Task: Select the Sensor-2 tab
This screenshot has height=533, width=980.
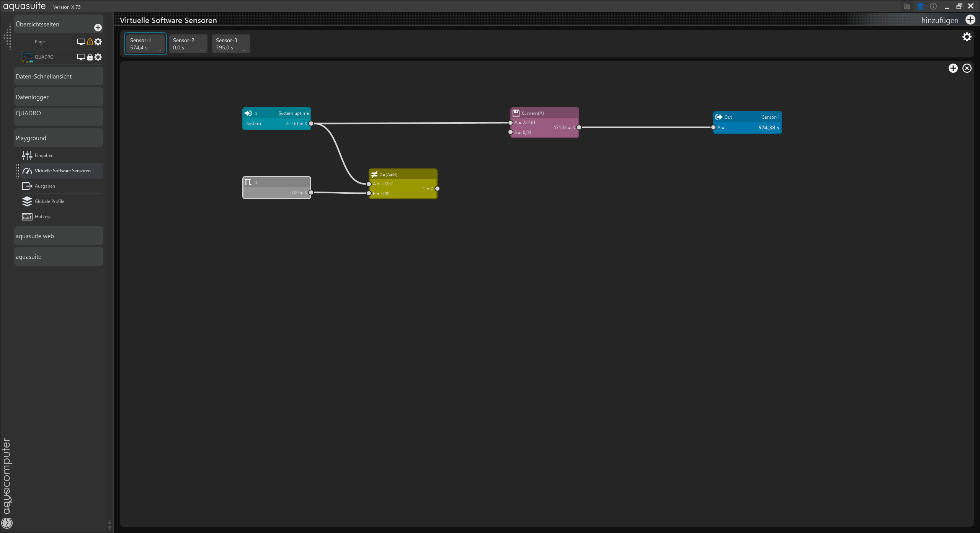Action: (x=188, y=44)
